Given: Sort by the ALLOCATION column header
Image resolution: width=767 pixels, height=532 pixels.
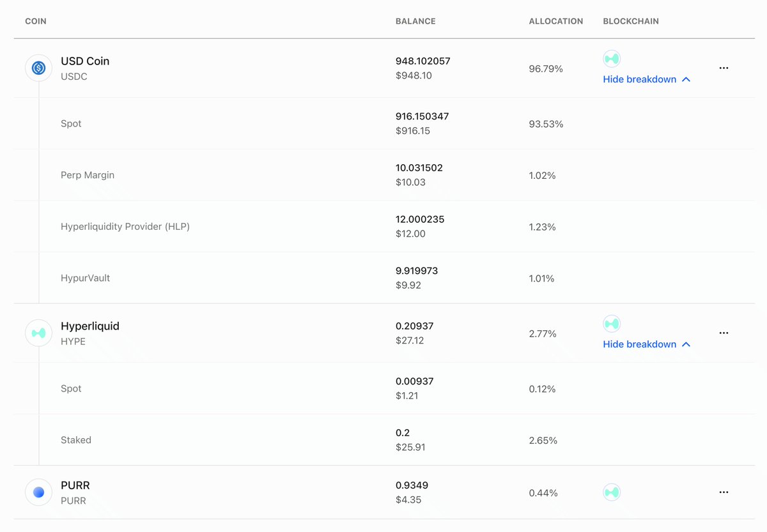Looking at the screenshot, I should pyautogui.click(x=556, y=21).
